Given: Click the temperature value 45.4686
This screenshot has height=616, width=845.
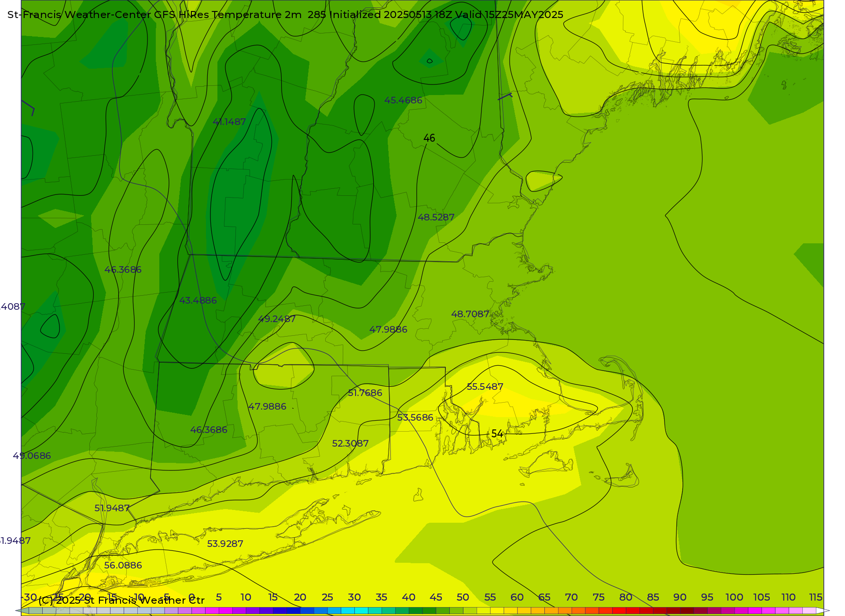Looking at the screenshot, I should tap(403, 100).
